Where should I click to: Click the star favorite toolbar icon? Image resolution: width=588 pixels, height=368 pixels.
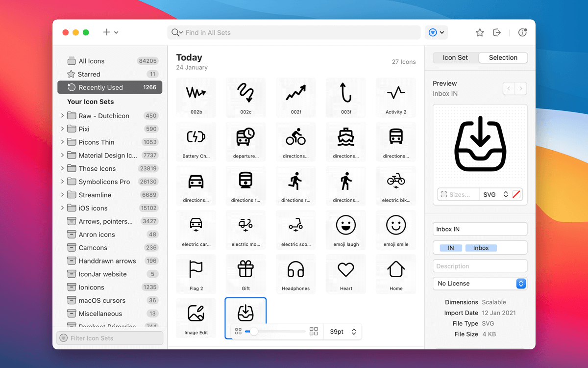[x=480, y=32]
